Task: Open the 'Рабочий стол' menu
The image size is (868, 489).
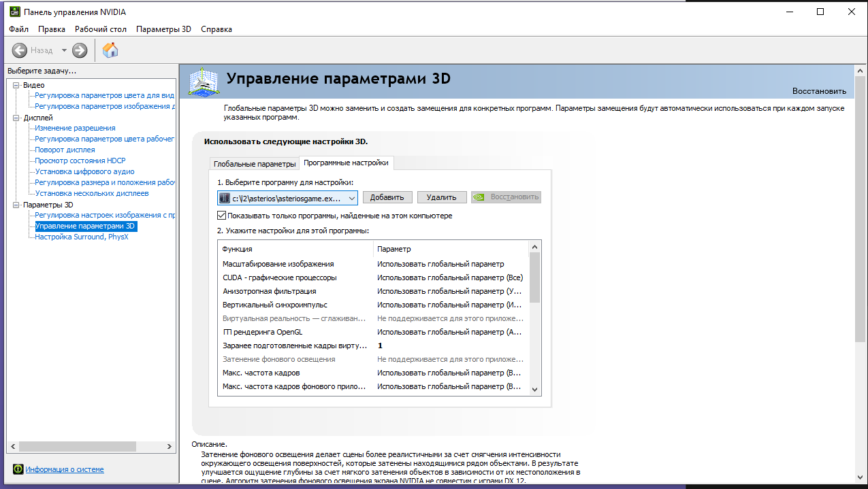Action: pos(101,29)
